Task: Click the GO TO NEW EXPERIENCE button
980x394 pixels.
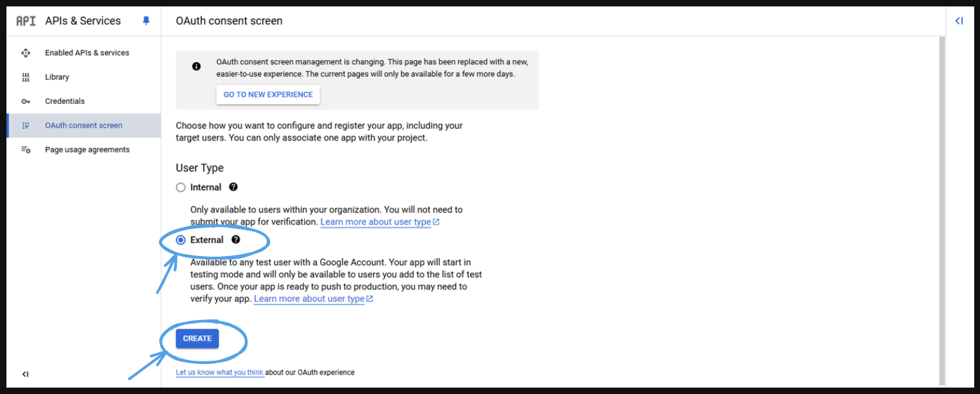Action: point(268,94)
